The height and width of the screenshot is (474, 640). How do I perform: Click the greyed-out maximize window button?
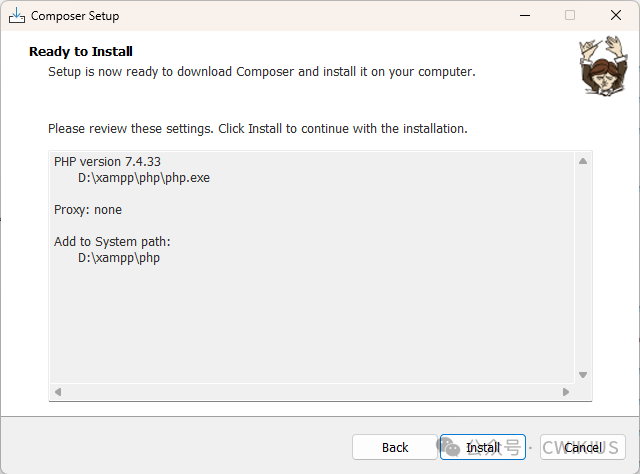tap(570, 15)
